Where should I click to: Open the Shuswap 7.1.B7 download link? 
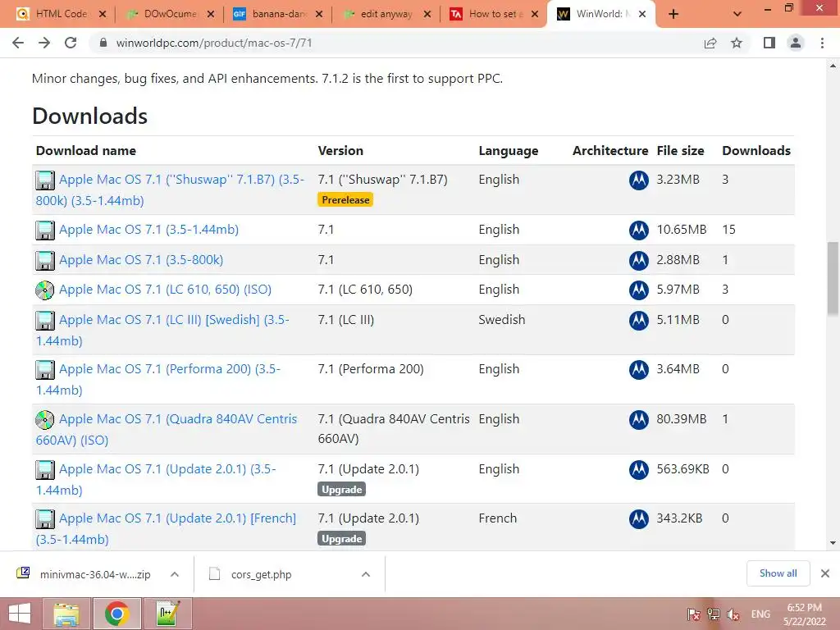pos(170,189)
